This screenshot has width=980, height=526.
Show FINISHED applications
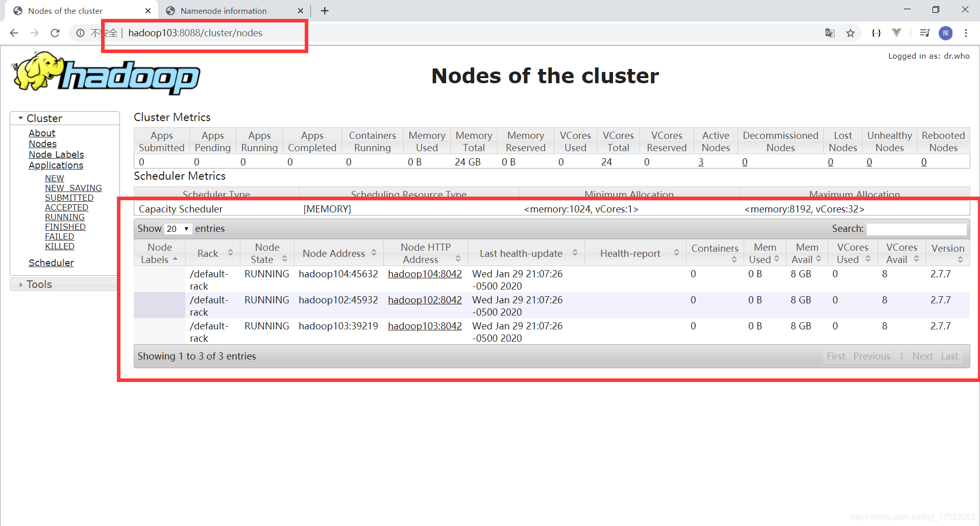[x=65, y=227]
